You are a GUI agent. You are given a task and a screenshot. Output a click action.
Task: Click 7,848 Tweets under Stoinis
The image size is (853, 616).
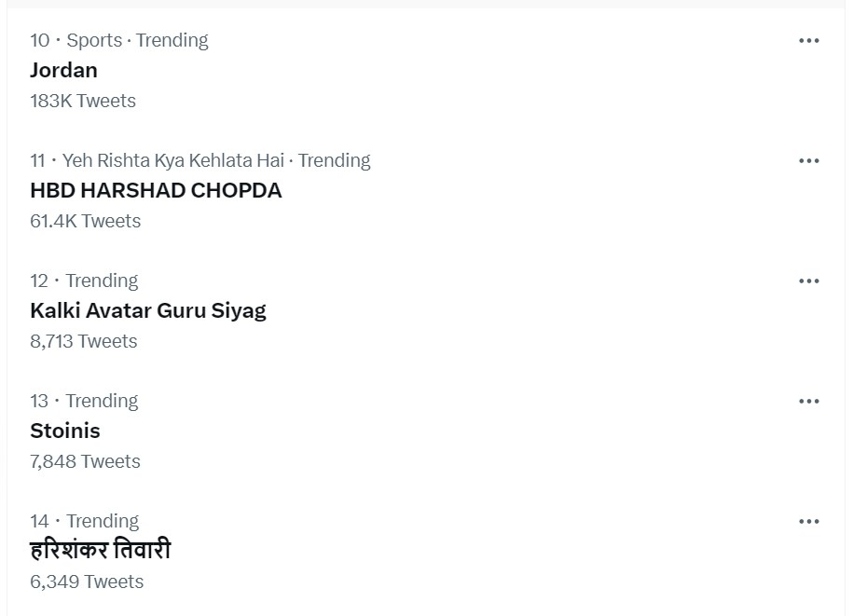(85, 460)
